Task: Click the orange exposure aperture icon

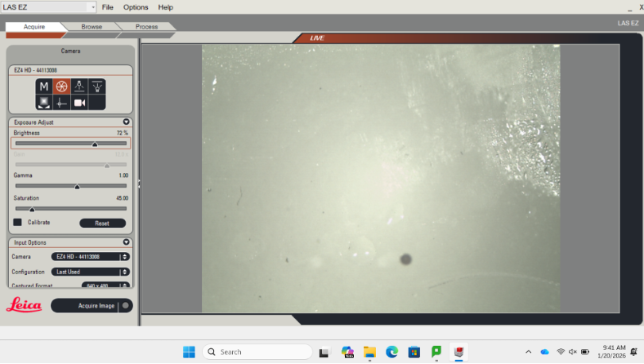Action: (x=61, y=86)
